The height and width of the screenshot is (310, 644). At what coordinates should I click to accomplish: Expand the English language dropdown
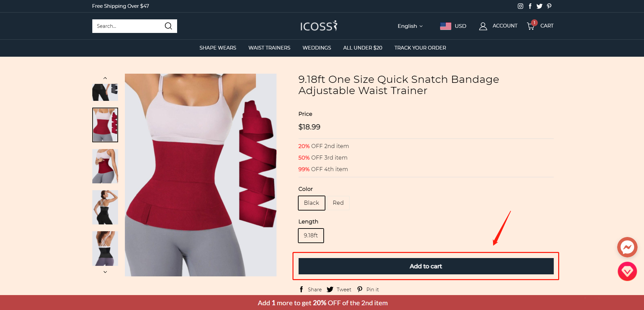410,26
